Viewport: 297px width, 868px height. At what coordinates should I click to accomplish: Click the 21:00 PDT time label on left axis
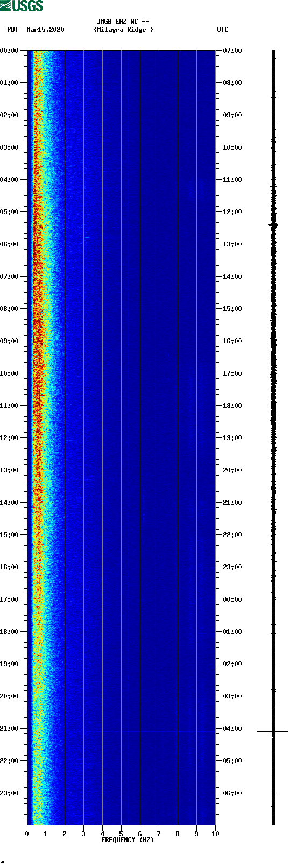pos(9,729)
